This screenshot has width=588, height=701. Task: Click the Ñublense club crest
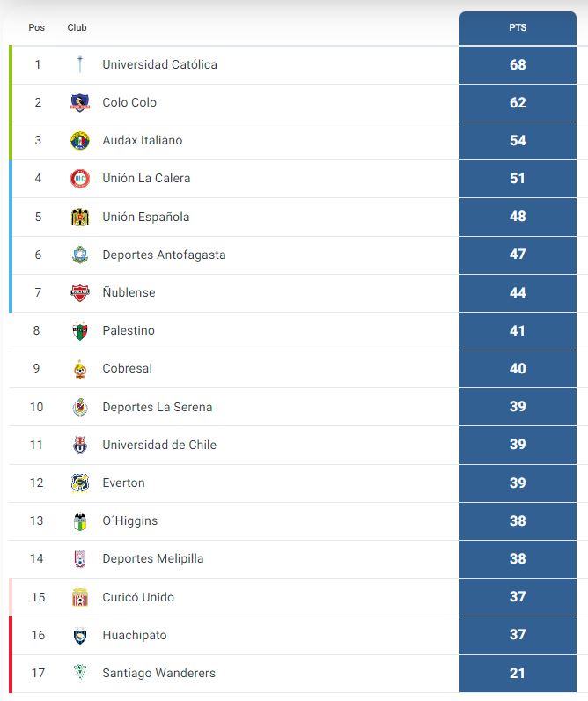click(x=80, y=293)
